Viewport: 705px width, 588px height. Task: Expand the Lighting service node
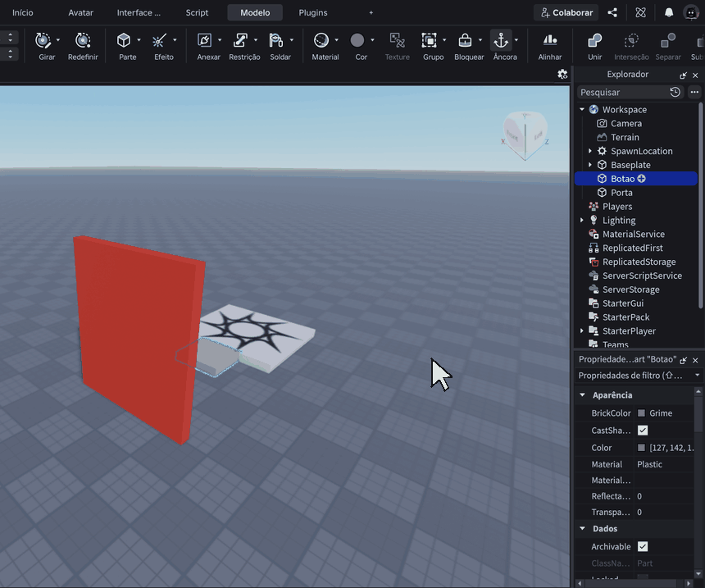[x=582, y=220]
